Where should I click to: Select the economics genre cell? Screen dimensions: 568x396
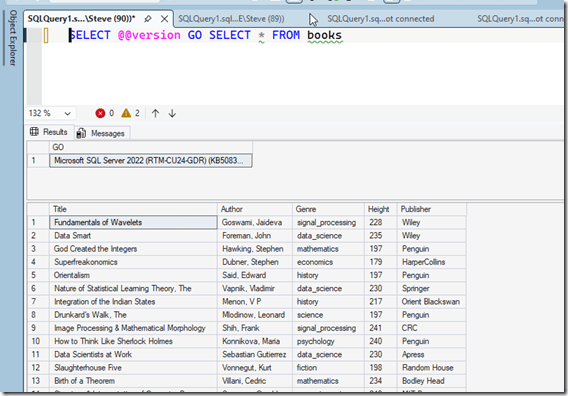click(x=329, y=262)
